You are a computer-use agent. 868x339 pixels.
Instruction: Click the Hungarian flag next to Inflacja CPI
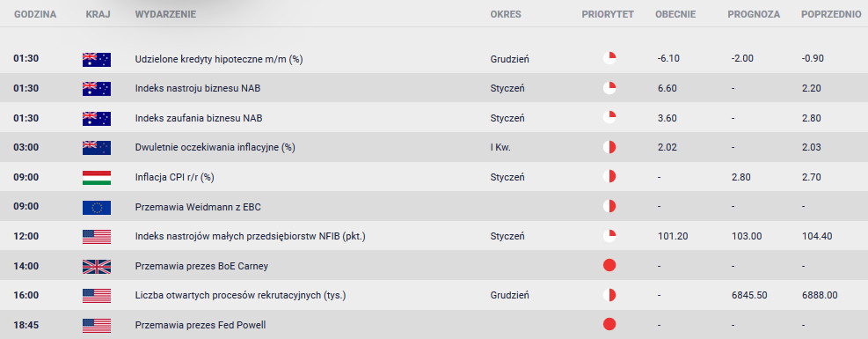click(x=97, y=177)
